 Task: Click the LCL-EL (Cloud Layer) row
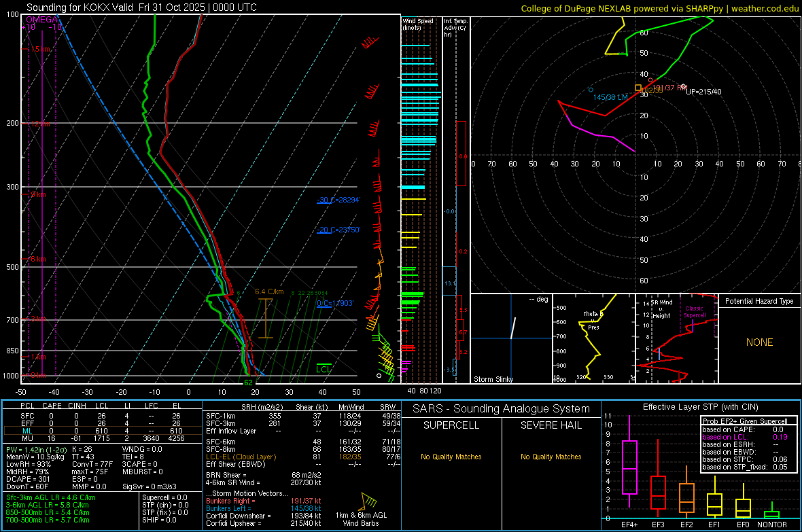tap(304, 457)
